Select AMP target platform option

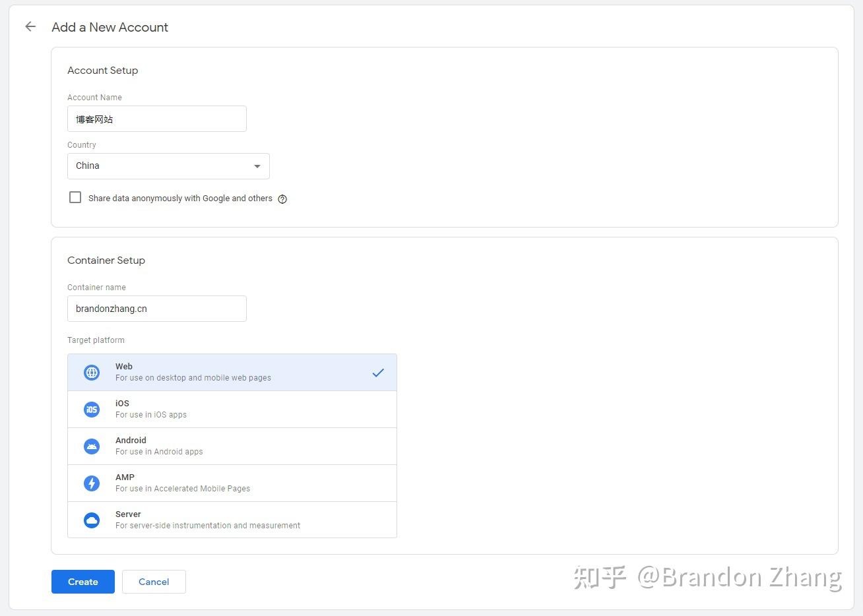(x=232, y=483)
